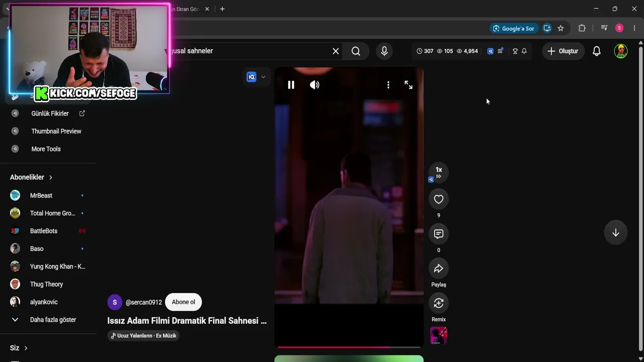
Task: Open the Yung Kong Khan subscription
Action: pos(48,266)
